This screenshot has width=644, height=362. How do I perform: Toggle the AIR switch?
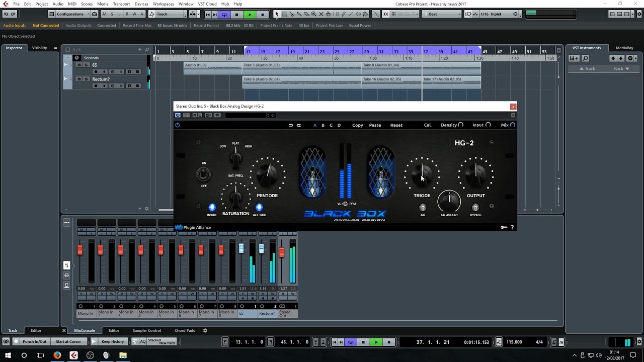pos(423,207)
